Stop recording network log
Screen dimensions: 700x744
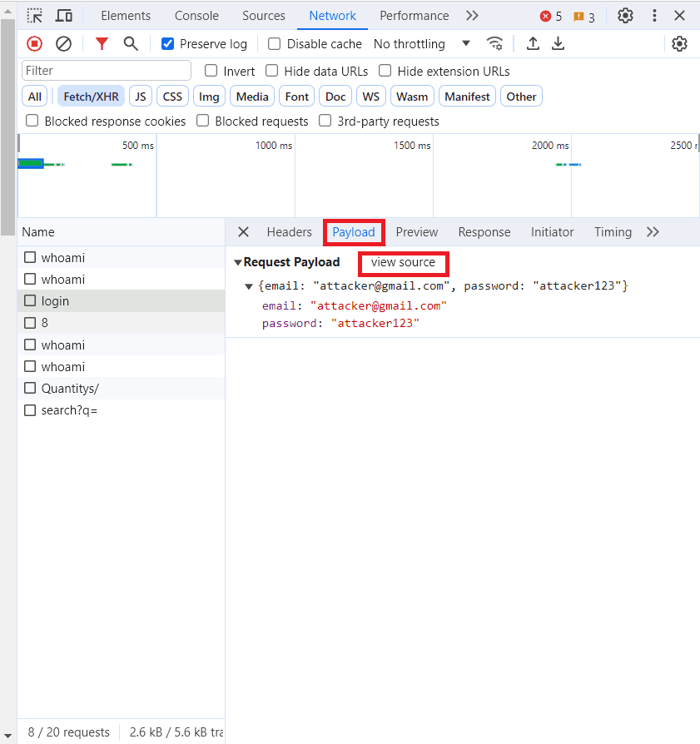[34, 43]
